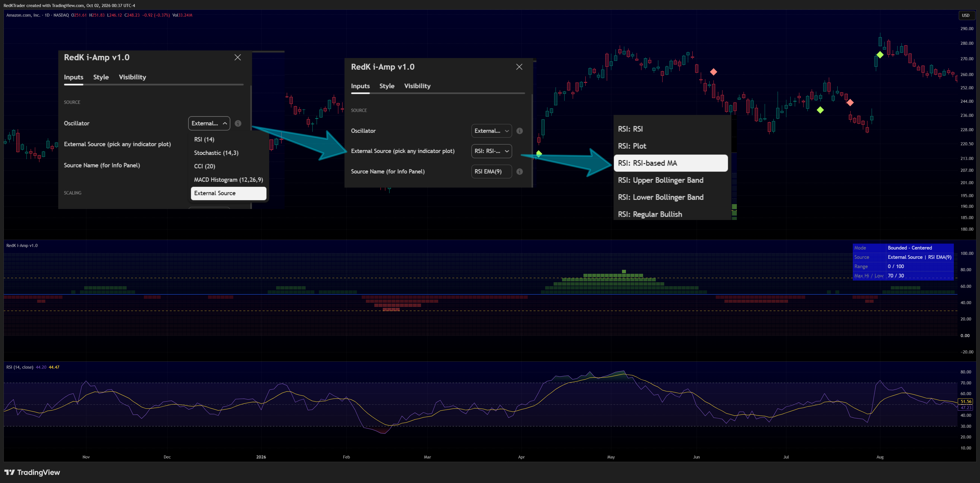
Task: Click the '0 / 100' range cell
Action: (896, 266)
